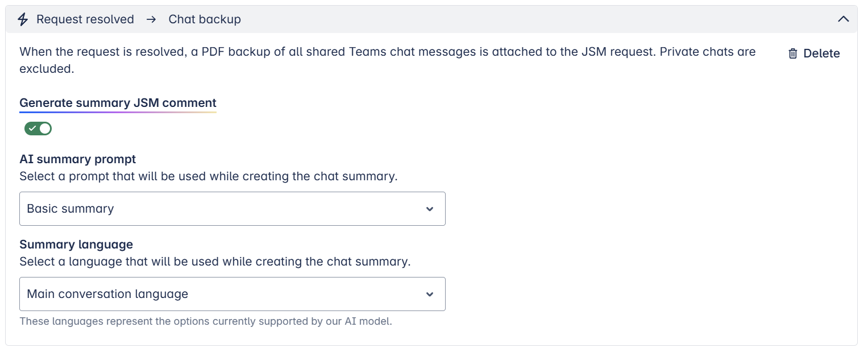Click the Chat backup action title

pyautogui.click(x=205, y=19)
